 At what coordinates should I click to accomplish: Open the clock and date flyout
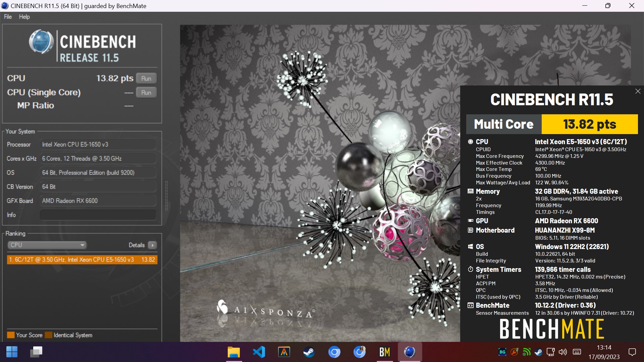tap(604, 352)
